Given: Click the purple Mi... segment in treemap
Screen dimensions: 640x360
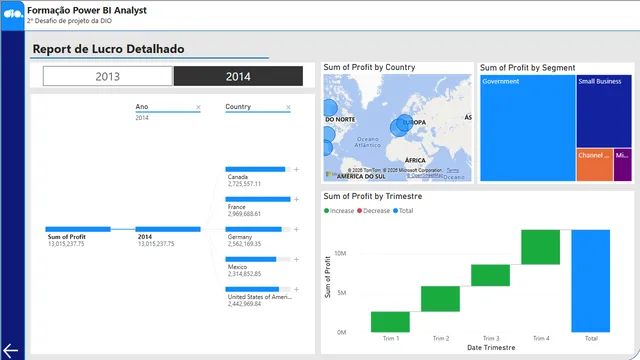Looking at the screenshot, I should pos(623,165).
